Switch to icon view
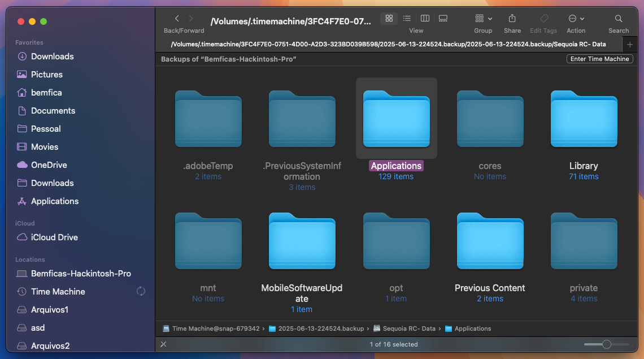This screenshot has height=359, width=644. coord(389,18)
